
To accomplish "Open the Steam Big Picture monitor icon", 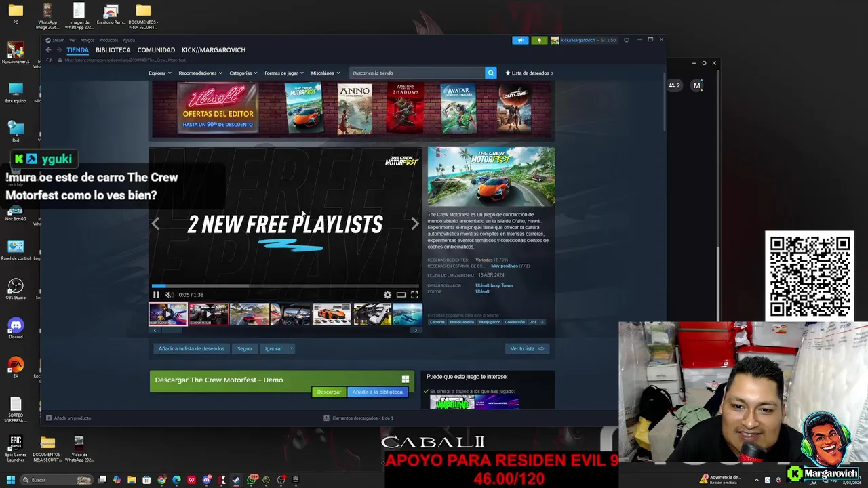I will point(627,40).
